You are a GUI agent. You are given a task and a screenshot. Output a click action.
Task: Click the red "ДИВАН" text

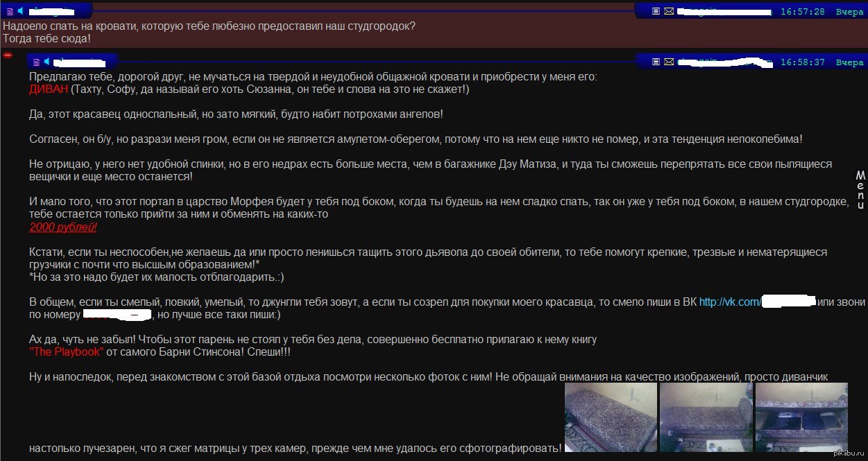click(49, 89)
